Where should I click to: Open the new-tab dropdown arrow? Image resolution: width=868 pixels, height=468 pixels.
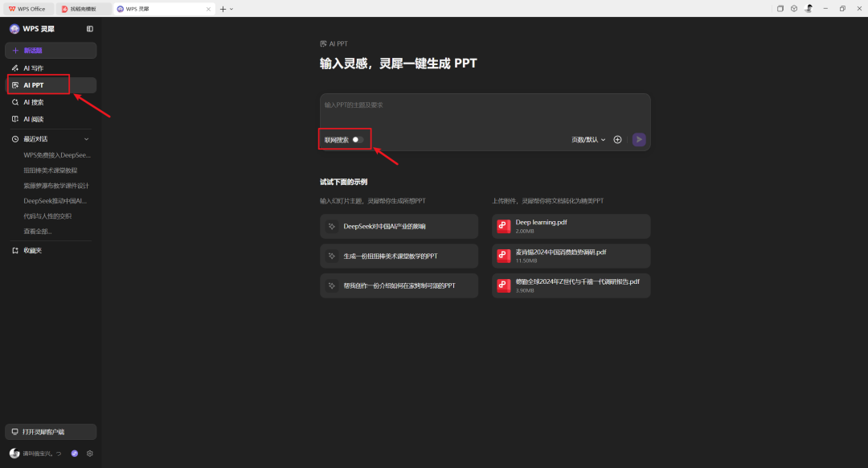pos(231,9)
